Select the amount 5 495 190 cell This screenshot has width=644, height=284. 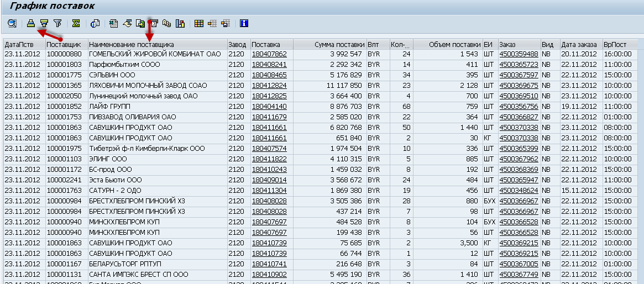330,275
